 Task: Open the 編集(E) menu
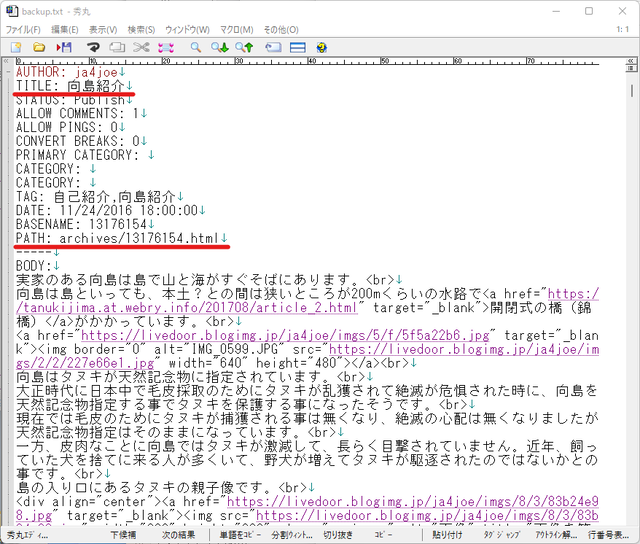coord(64,30)
